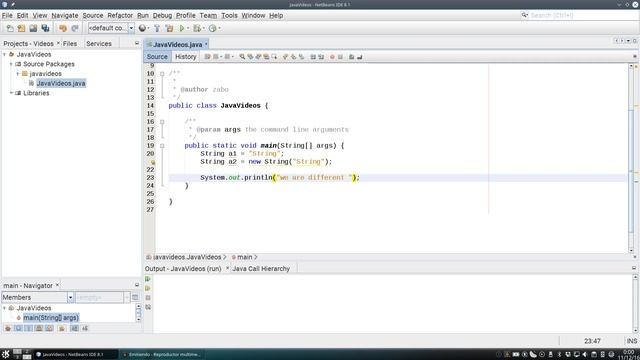Click the Shift Line Right icon
This screenshot has width=640, height=360.
point(321,57)
